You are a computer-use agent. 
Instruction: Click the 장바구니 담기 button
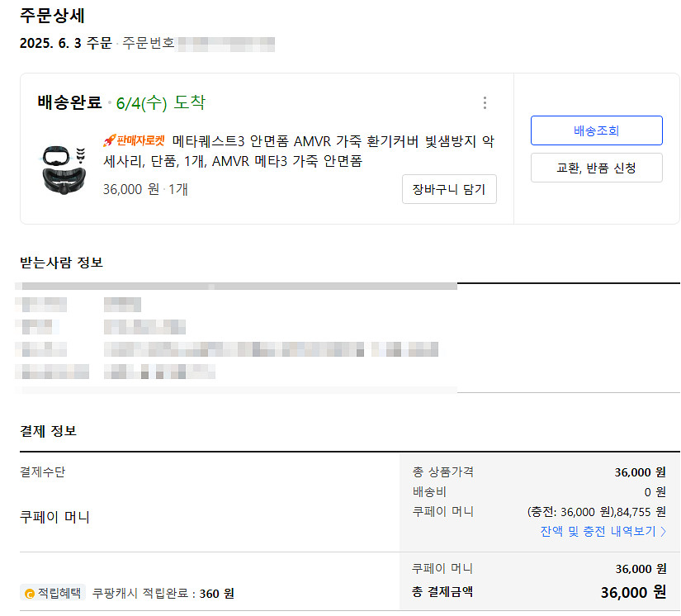449,189
